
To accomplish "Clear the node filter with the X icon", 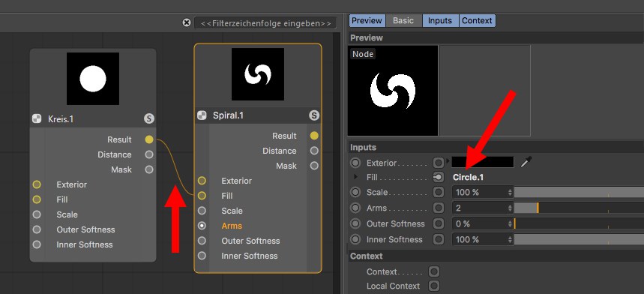I will tap(187, 22).
